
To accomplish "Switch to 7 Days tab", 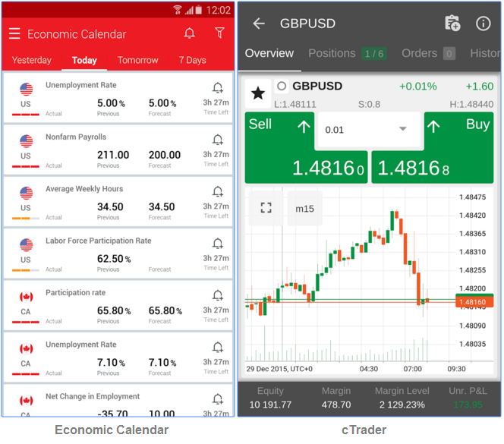I will click(x=193, y=60).
